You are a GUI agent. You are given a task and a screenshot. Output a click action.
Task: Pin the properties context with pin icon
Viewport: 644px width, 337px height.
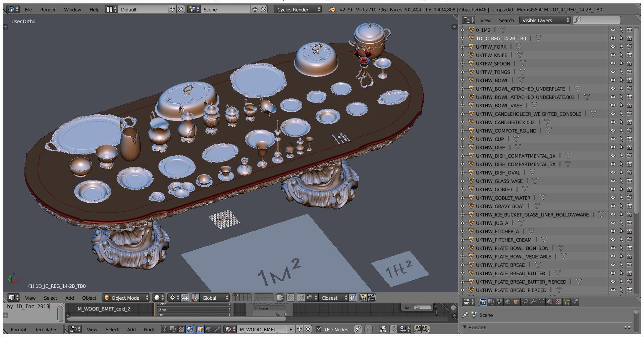(466, 315)
